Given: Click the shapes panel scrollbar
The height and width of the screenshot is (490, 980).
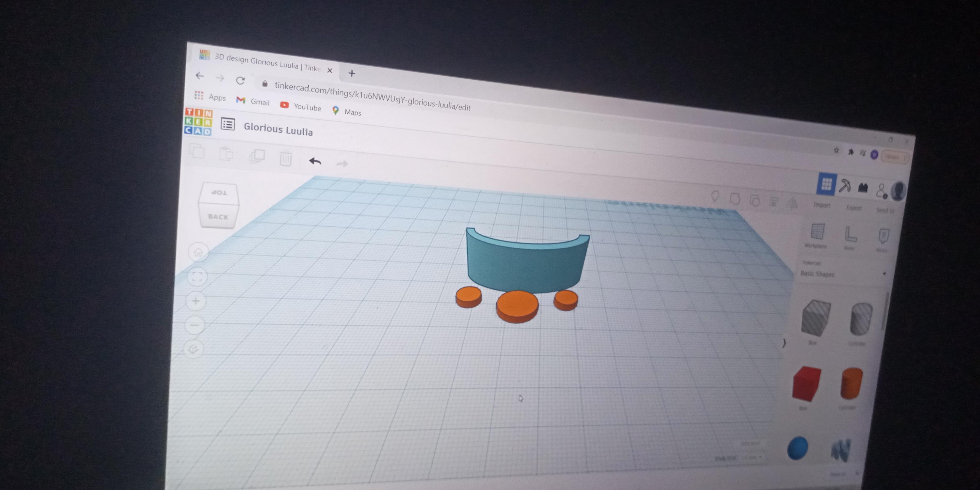Looking at the screenshot, I should point(885,311).
